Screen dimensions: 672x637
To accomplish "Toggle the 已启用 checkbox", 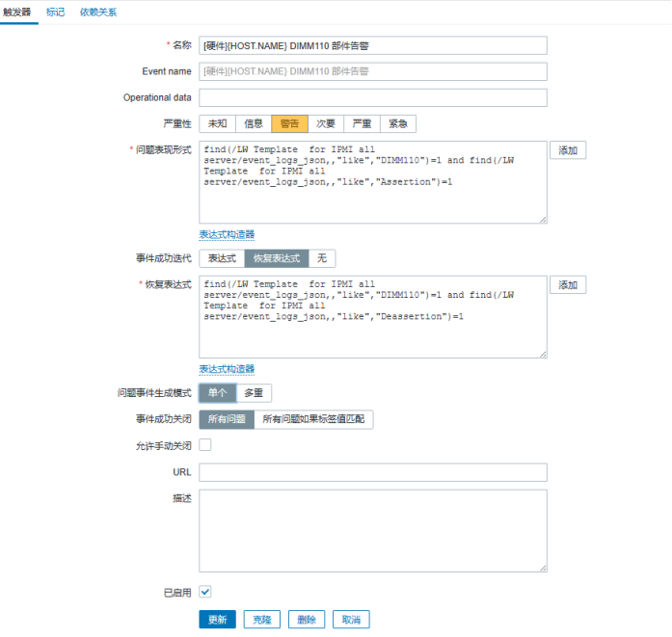I will (205, 592).
